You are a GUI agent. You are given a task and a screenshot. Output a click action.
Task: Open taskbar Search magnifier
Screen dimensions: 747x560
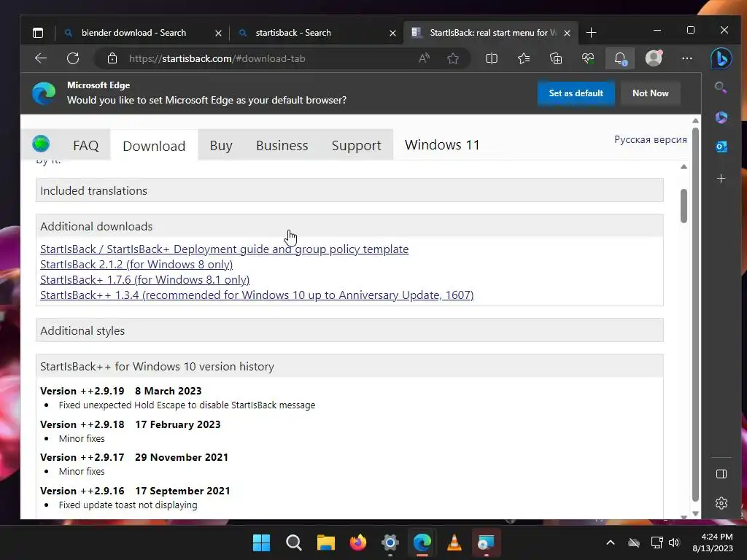[293, 542]
